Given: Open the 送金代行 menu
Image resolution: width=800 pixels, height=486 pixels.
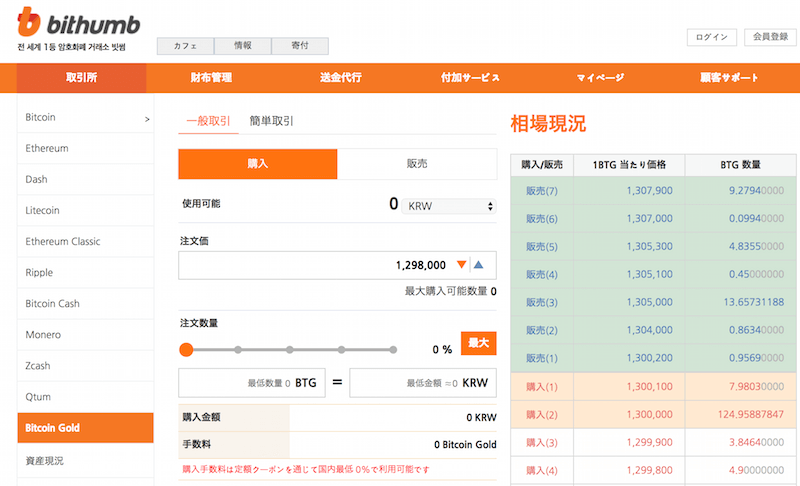Looking at the screenshot, I should [x=341, y=78].
